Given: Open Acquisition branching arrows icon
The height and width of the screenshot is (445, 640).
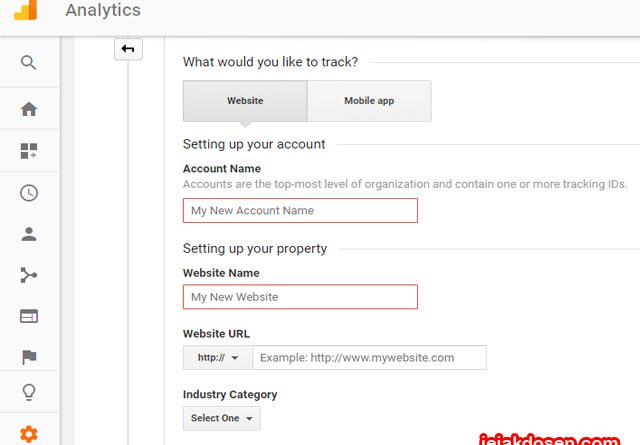Looking at the screenshot, I should (29, 275).
